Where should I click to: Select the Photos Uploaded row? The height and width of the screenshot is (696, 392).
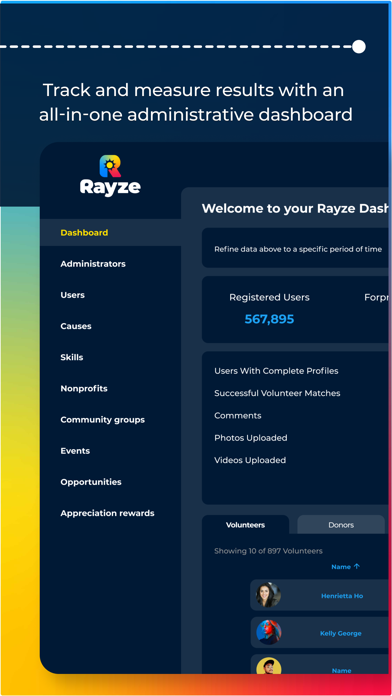pyautogui.click(x=251, y=438)
